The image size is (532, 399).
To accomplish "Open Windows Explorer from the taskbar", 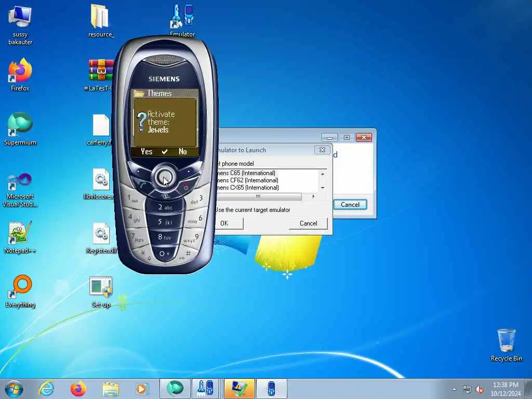I will click(x=111, y=389).
